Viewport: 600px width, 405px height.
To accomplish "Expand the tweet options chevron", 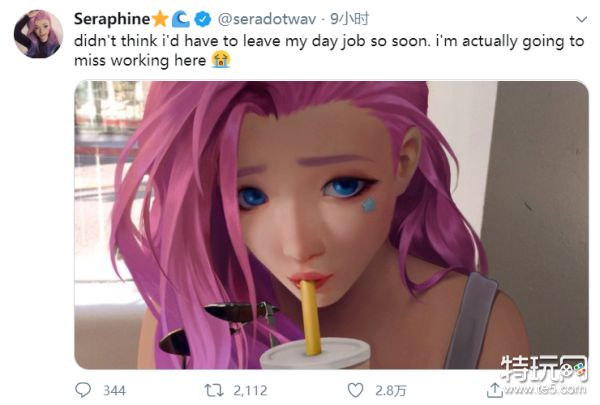I will [581, 19].
